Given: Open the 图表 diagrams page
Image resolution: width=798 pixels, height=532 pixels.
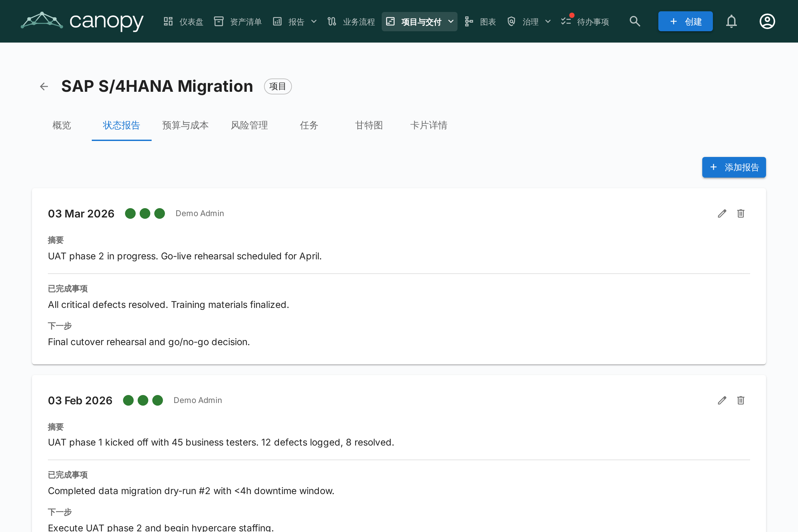Looking at the screenshot, I should point(480,21).
